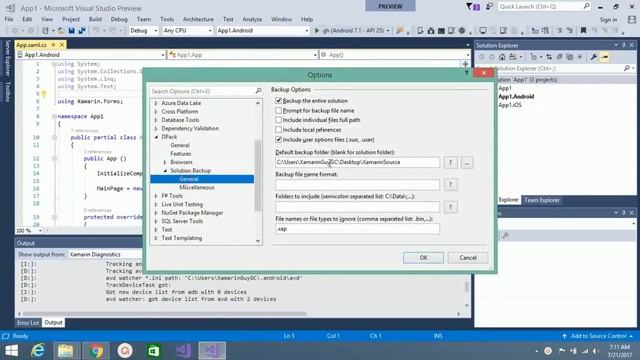Viewport: 640px width, 360px height.
Task: Click the bookmark icon in the toolbar
Action: click(x=584, y=31)
